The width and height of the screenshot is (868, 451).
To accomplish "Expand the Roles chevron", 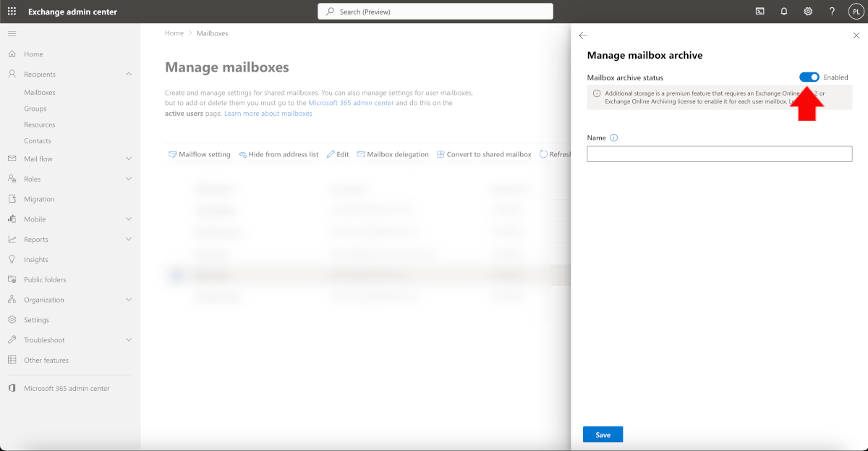I will tap(129, 179).
